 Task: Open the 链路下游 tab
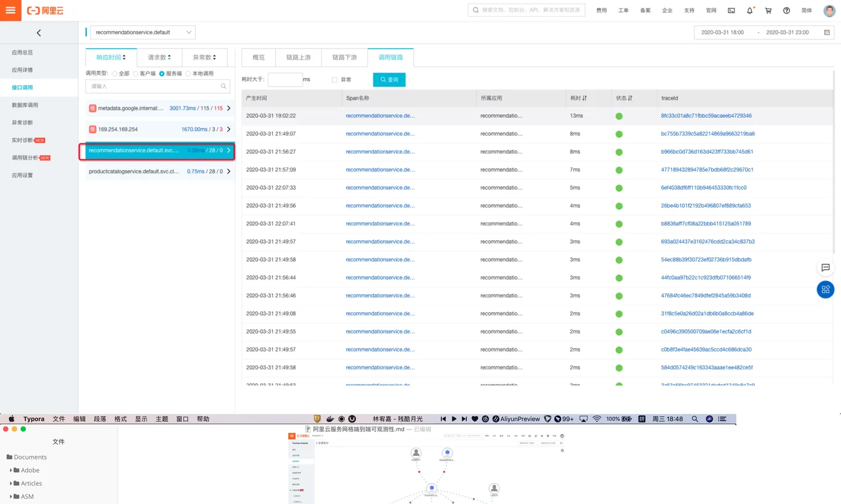coord(344,58)
